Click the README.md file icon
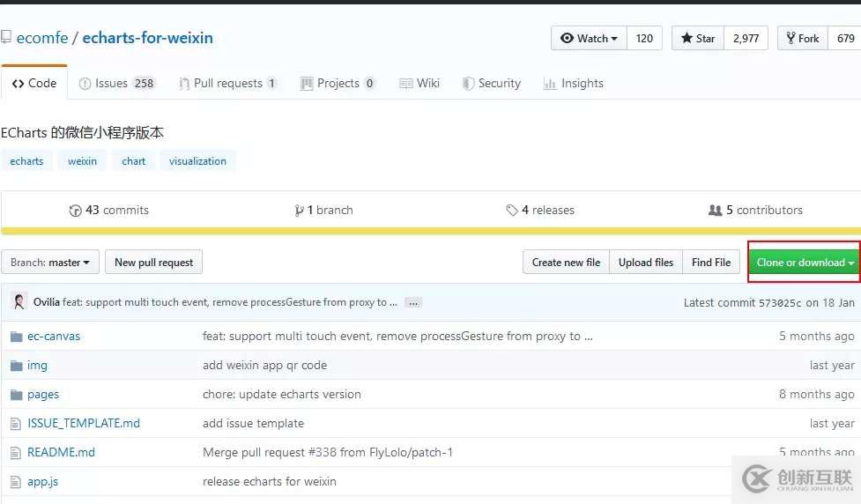The image size is (861, 504). 15,452
